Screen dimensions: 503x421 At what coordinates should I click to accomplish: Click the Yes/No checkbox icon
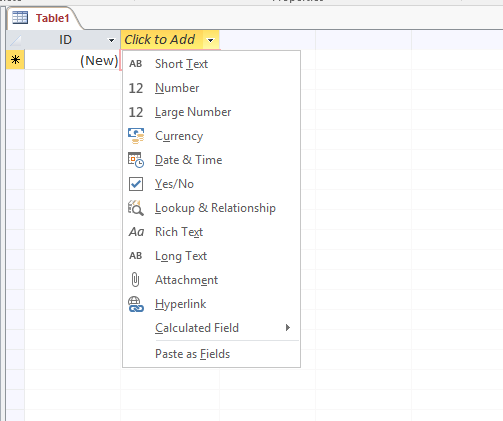[x=136, y=184]
